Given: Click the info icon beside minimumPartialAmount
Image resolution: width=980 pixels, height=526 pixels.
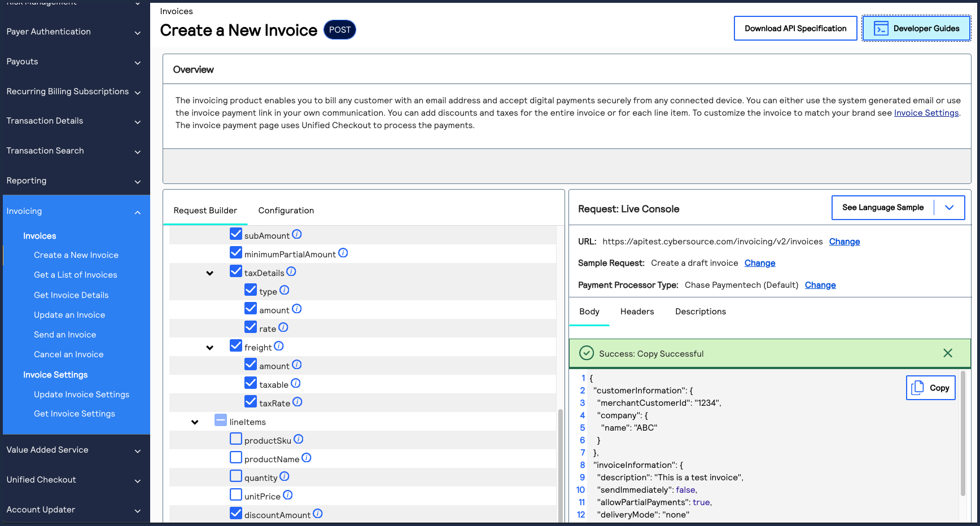Looking at the screenshot, I should point(343,253).
